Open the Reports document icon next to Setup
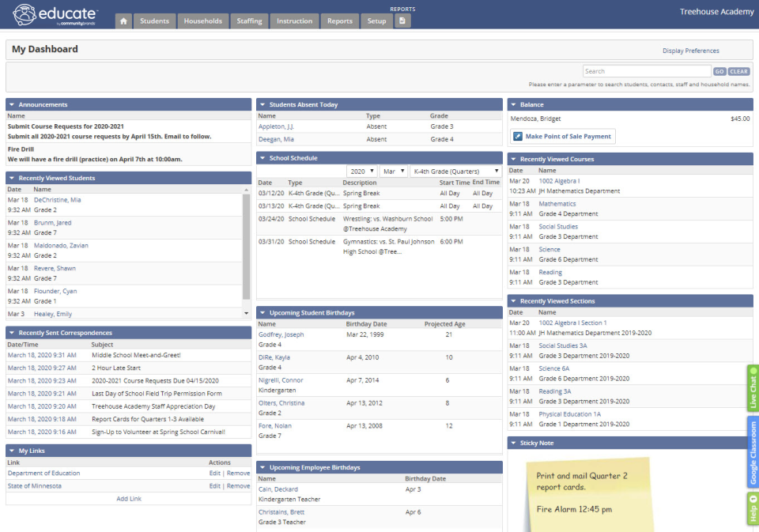 point(402,21)
